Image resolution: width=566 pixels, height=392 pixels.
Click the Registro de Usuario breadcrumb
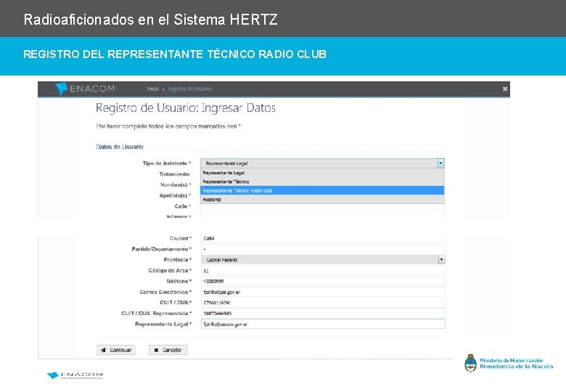pos(190,89)
